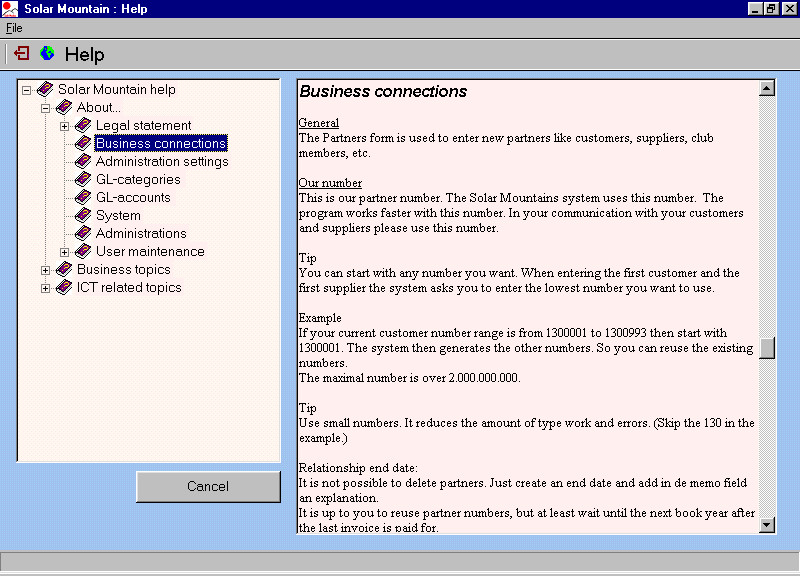This screenshot has width=800, height=576.
Task: Click the book icon beside Legal statement
Action: click(x=83, y=126)
